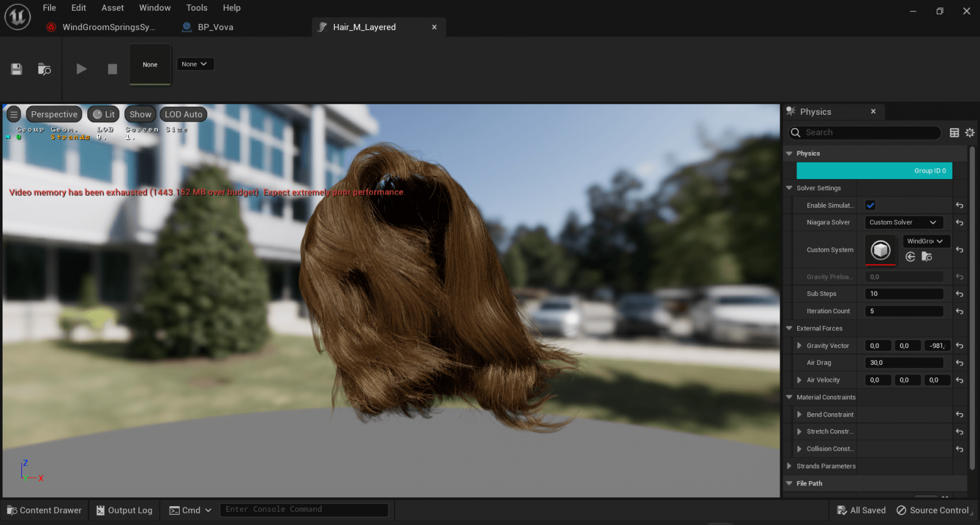Expand the Stretch Constraint row
The width and height of the screenshot is (980, 525).
click(x=799, y=432)
